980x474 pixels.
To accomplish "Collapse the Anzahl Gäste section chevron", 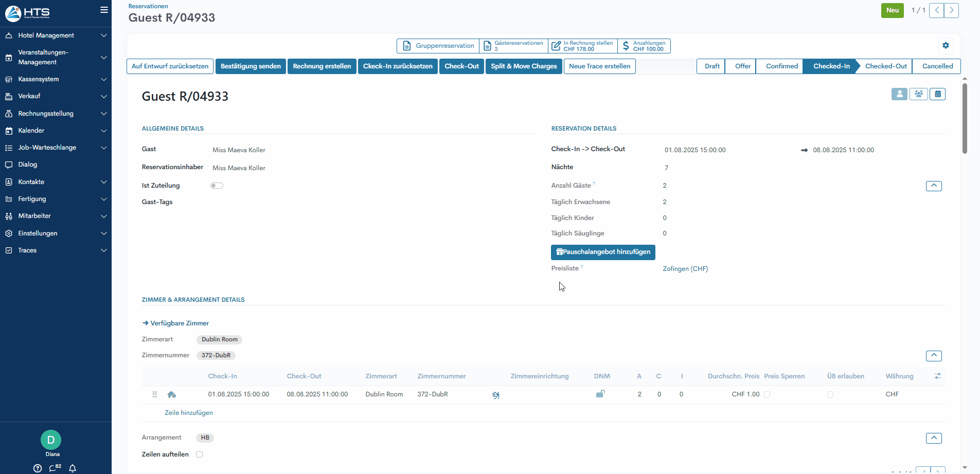I will coord(933,186).
